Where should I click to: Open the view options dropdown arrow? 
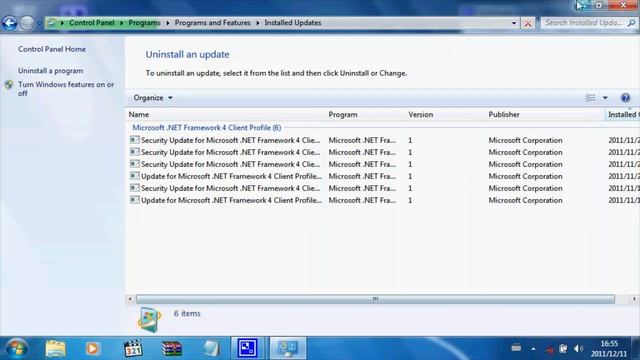point(605,98)
